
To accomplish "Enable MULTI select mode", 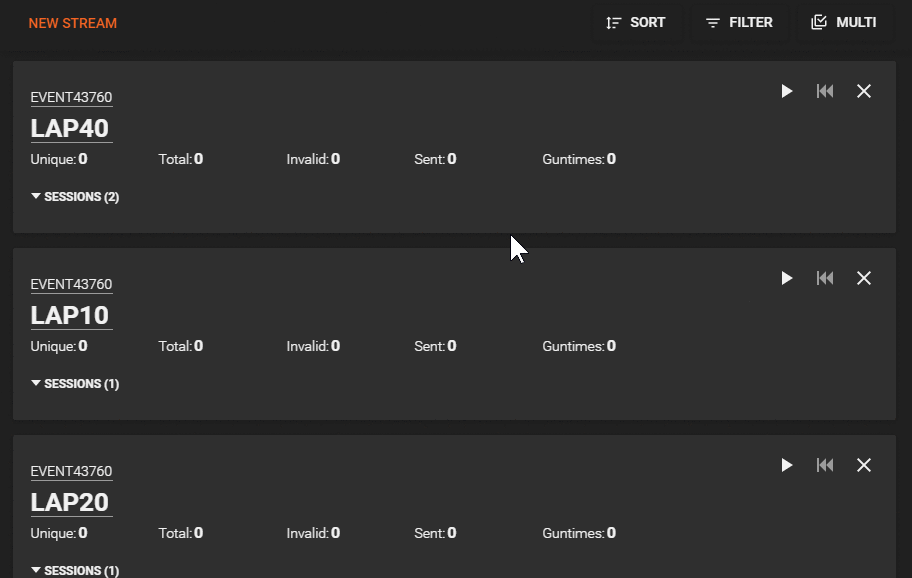I will coord(844,23).
